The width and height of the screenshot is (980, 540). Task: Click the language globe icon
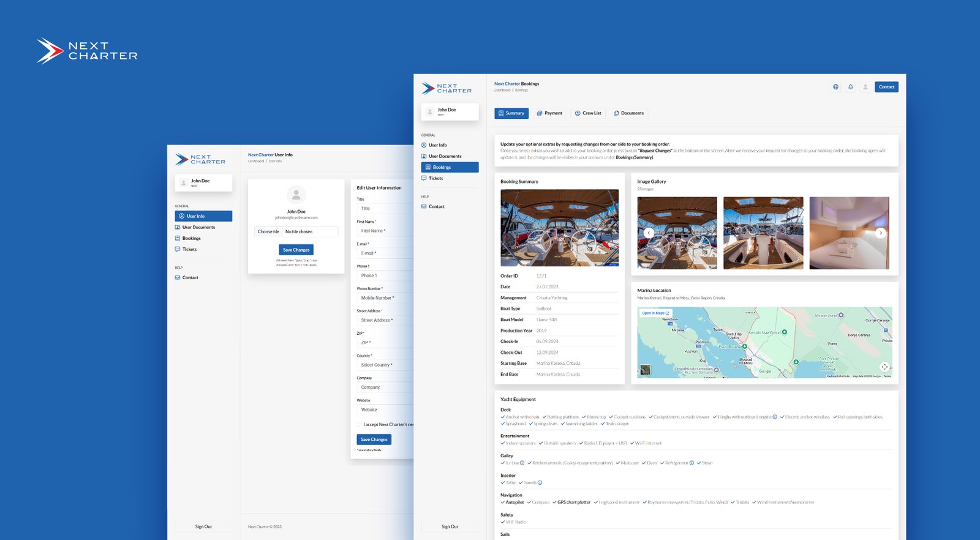click(835, 87)
